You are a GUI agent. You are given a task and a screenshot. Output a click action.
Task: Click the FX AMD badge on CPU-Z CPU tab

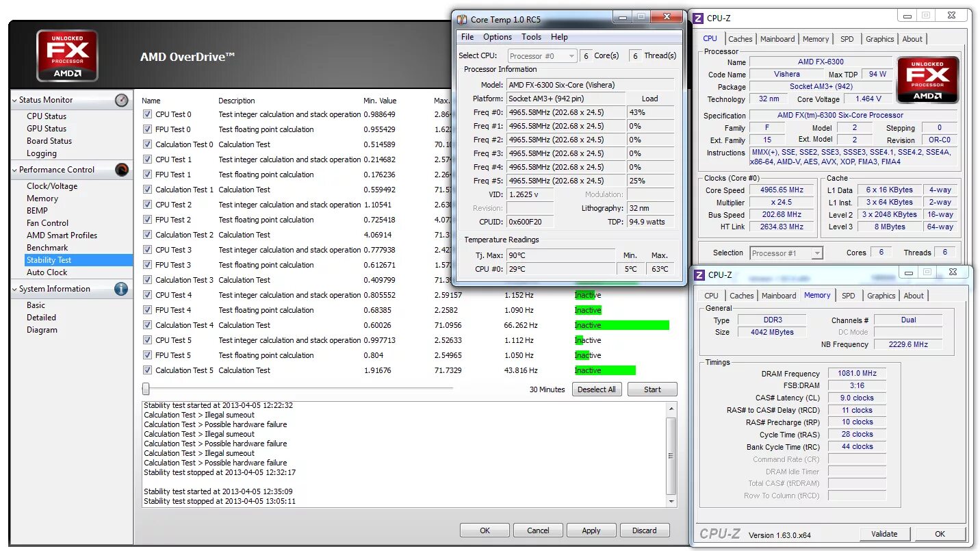coord(927,79)
